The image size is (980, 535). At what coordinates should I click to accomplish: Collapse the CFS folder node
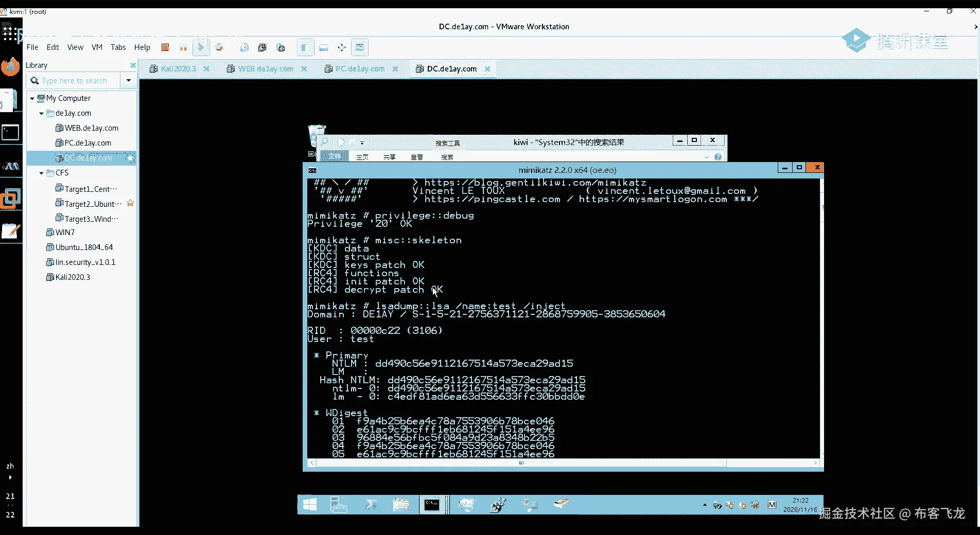point(42,173)
